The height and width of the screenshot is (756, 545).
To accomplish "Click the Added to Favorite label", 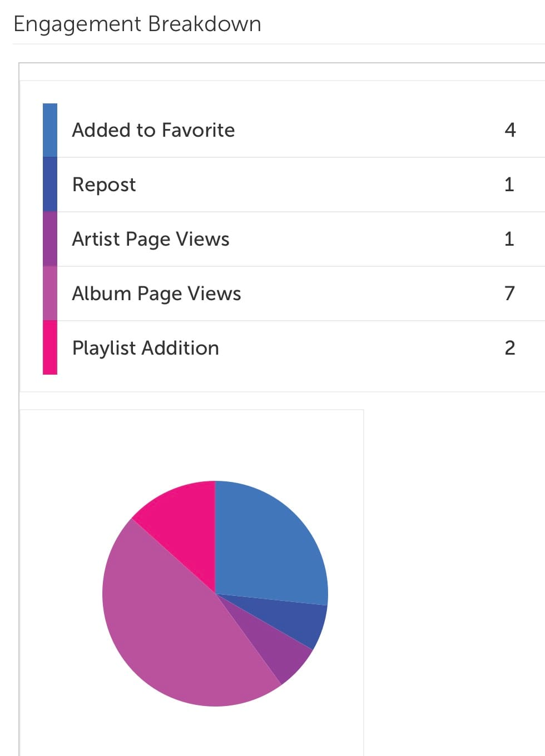I will click(153, 130).
